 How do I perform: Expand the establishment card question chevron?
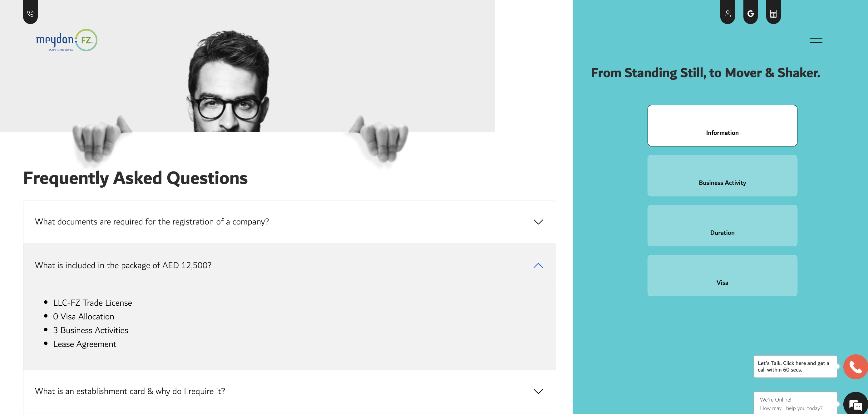click(x=538, y=391)
